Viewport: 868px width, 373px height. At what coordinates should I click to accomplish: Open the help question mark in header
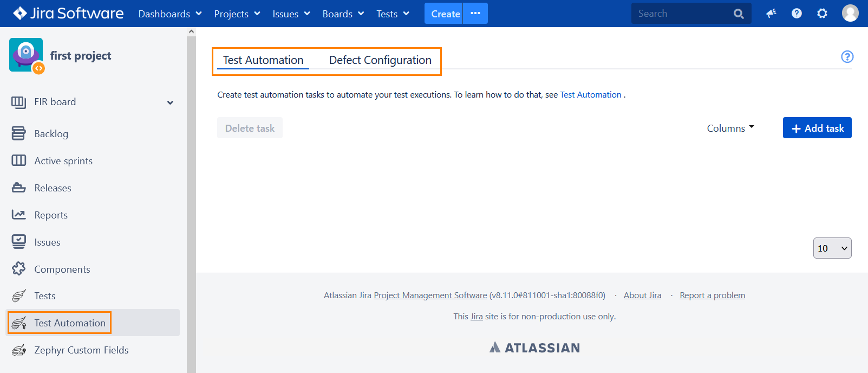[x=797, y=13]
